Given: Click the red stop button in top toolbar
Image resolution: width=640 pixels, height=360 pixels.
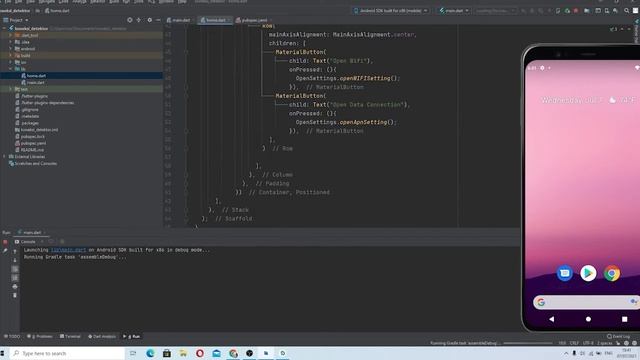Looking at the screenshot, I should tap(576, 11).
